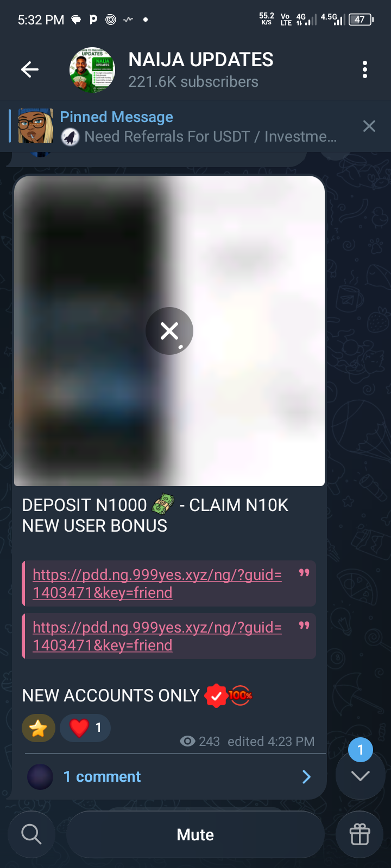Toggle the red heart reaction
The width and height of the screenshot is (391, 868).
coord(85,727)
